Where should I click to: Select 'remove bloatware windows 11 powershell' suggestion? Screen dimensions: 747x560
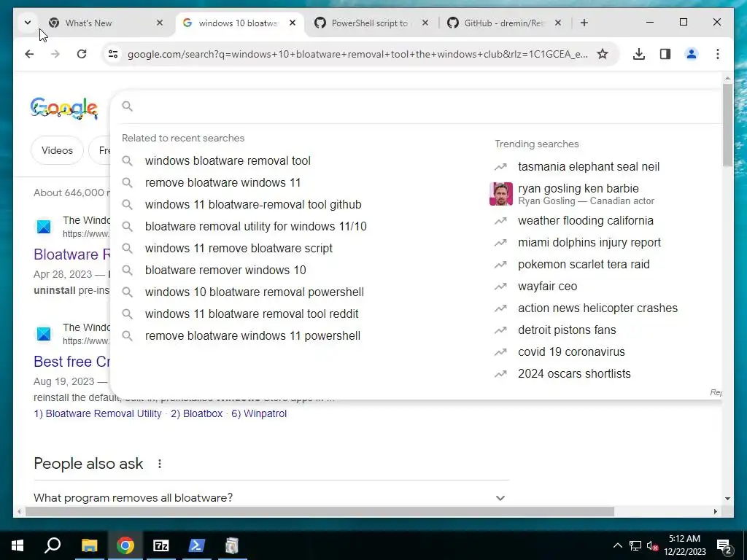tap(252, 336)
